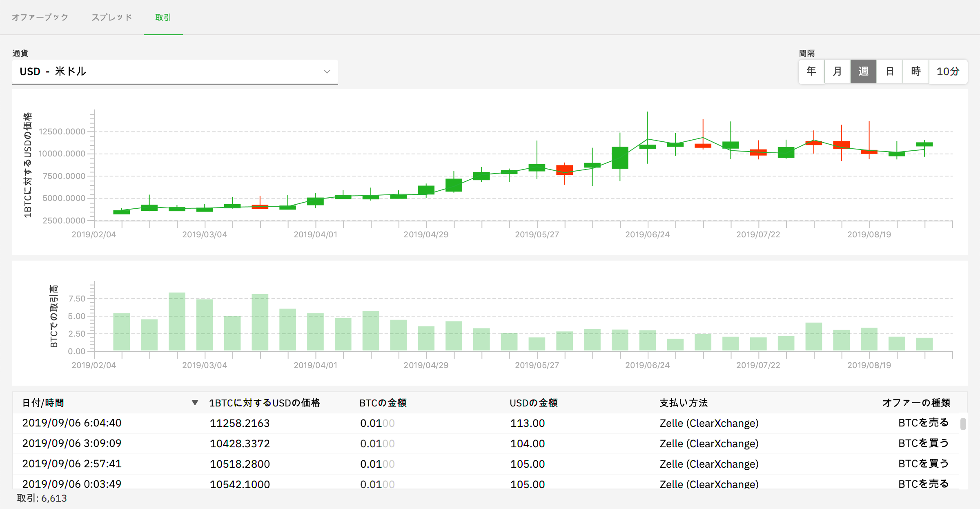The image size is (980, 509).
Task: Switch the interval to 日
Action: pos(889,71)
